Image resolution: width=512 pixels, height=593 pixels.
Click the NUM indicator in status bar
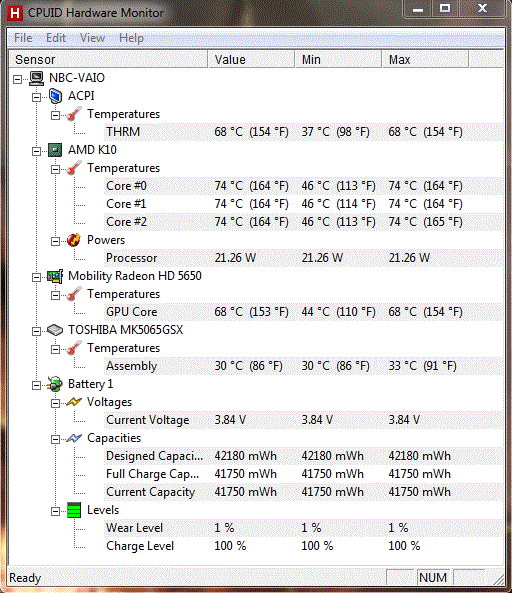[x=433, y=577]
